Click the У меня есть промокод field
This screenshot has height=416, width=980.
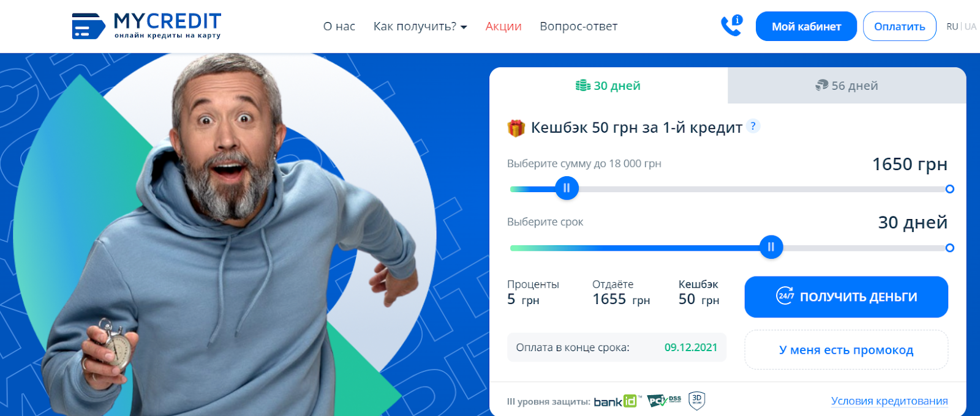click(x=846, y=350)
